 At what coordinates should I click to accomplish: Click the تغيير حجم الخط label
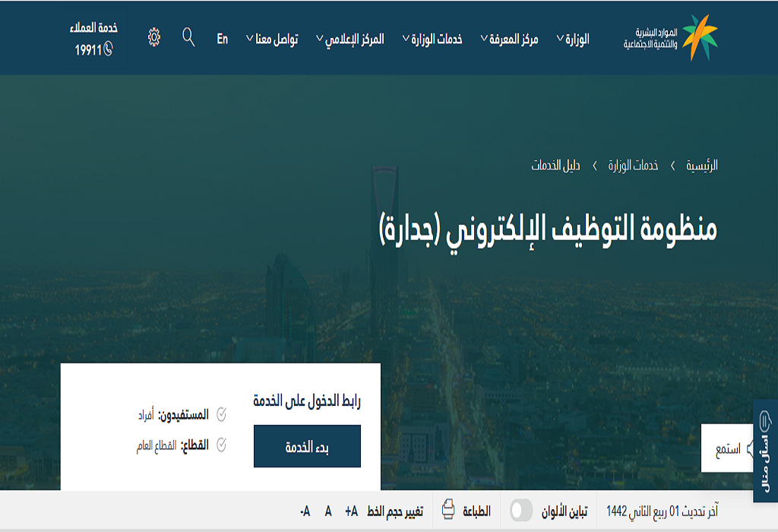coord(395,511)
